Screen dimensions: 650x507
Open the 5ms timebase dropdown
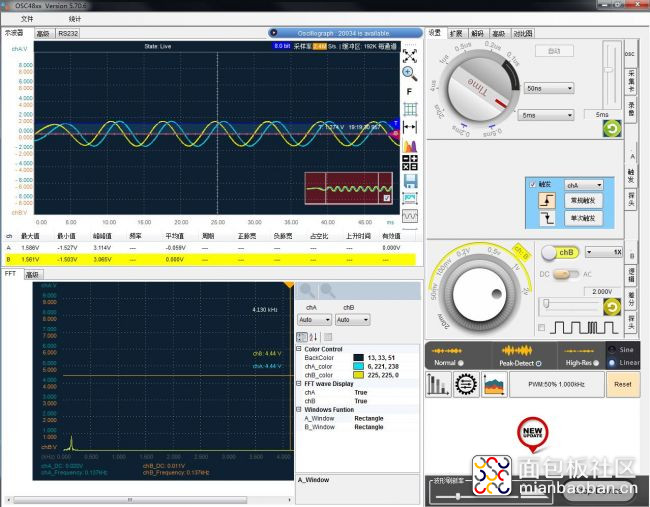coord(546,115)
